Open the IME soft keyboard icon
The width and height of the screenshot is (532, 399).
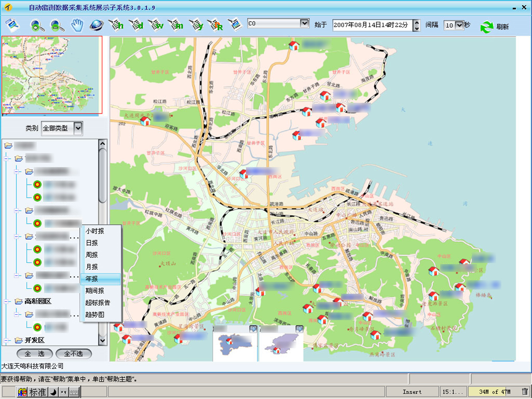[74, 392]
